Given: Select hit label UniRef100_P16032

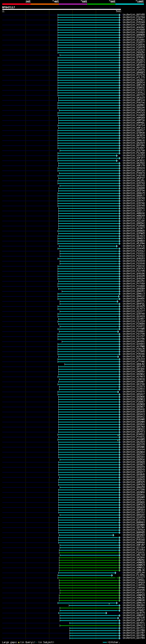Looking at the screenshot, I should point(134,266).
